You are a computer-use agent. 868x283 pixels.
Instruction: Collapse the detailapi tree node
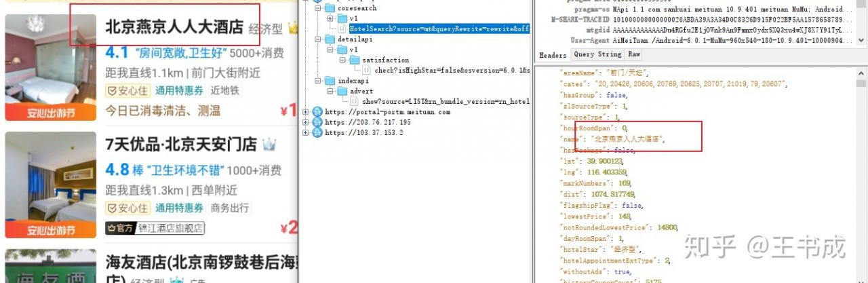[x=318, y=39]
